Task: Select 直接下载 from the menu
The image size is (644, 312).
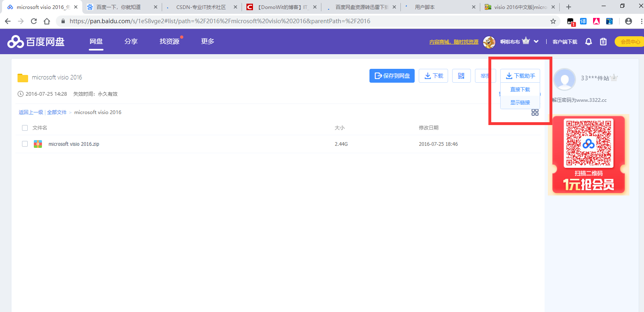Action: tap(520, 89)
